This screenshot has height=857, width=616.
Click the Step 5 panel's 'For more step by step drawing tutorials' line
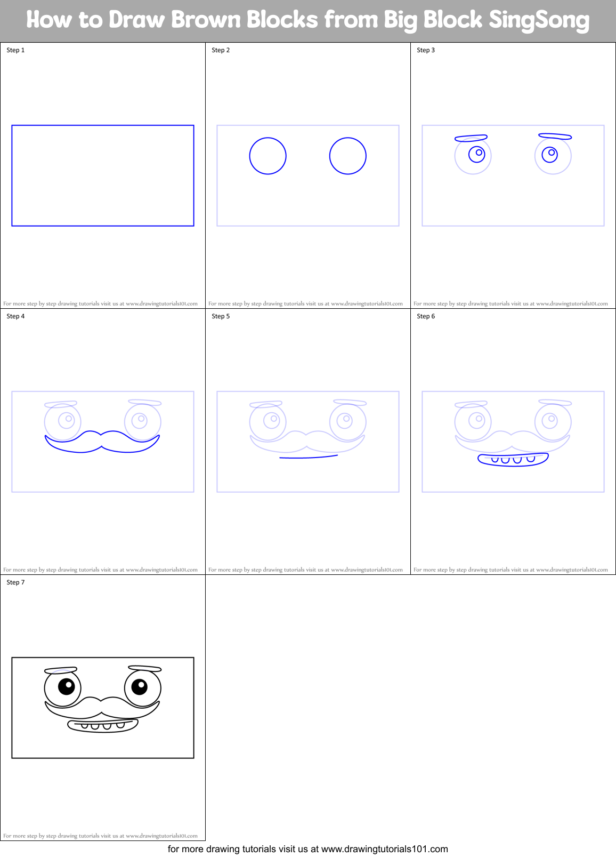305,570
